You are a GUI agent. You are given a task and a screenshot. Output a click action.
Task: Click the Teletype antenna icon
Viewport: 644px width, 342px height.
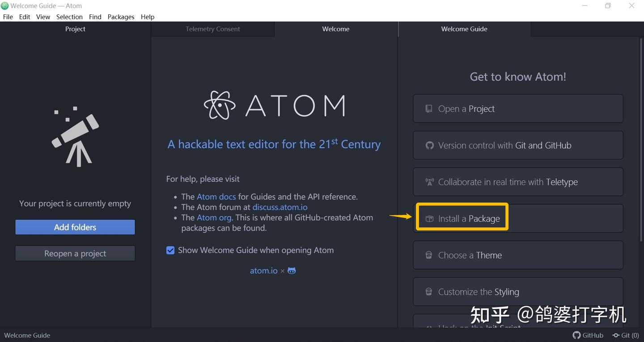[x=429, y=182]
